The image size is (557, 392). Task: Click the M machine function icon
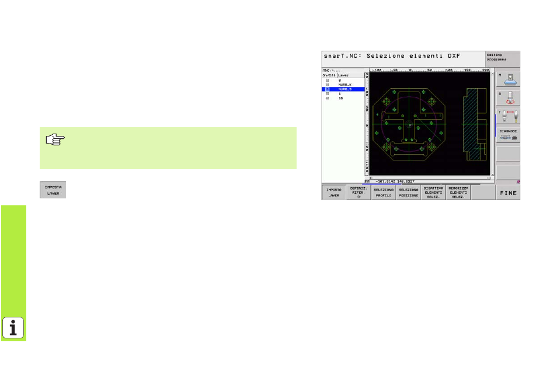click(x=508, y=79)
